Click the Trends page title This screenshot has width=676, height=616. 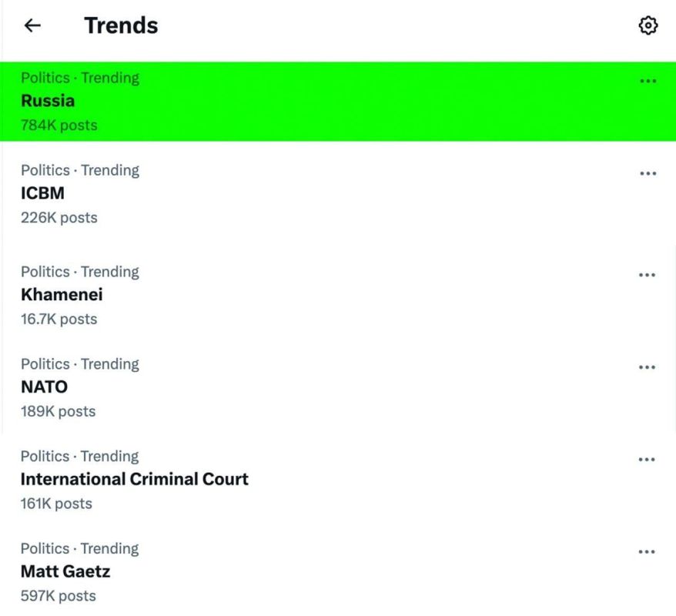pyautogui.click(x=121, y=25)
